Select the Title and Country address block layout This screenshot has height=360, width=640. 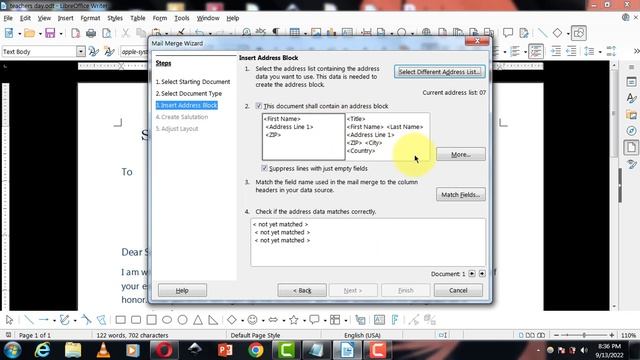pos(387,137)
